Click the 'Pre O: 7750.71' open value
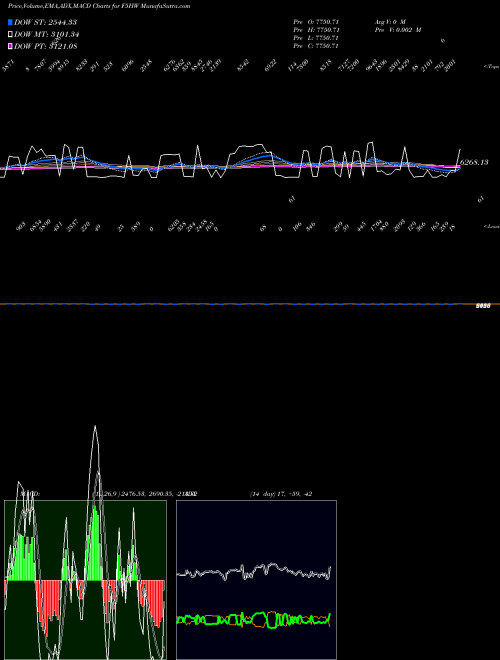 316,22
